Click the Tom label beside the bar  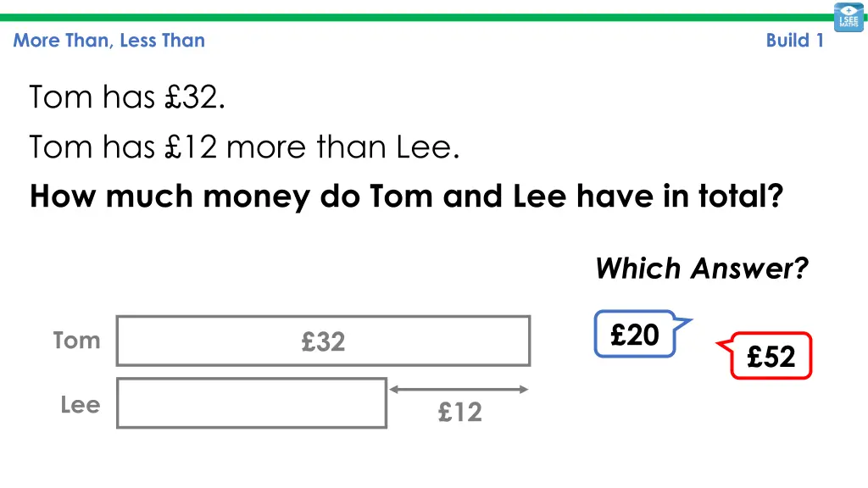pyautogui.click(x=77, y=341)
